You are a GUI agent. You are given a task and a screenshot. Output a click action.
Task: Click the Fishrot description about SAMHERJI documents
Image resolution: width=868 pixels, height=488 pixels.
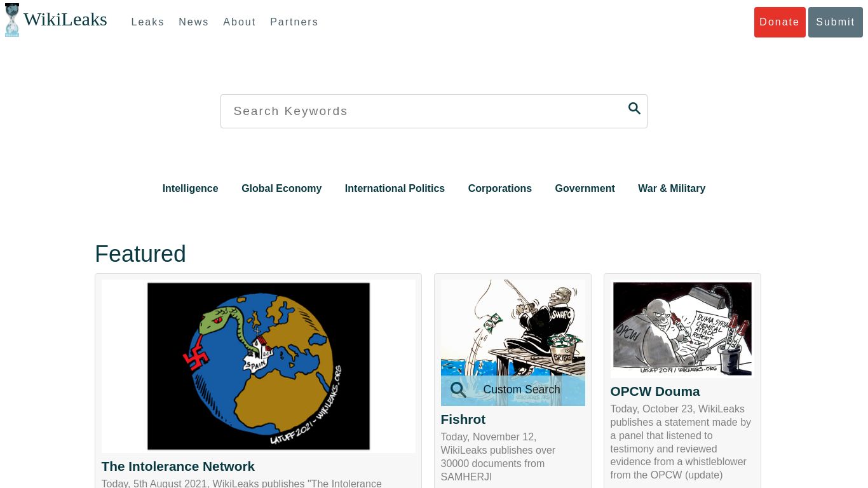[498, 457]
